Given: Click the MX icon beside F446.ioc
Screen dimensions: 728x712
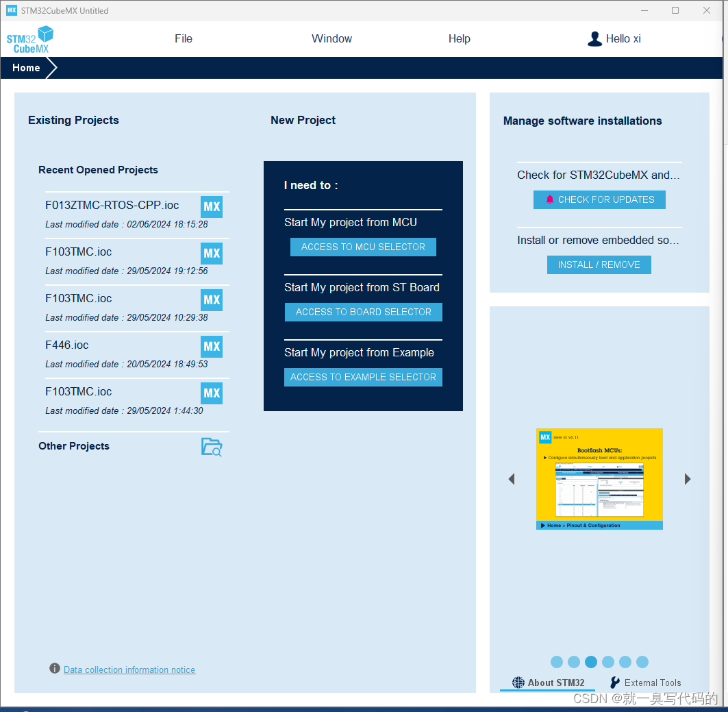Looking at the screenshot, I should 212,347.
